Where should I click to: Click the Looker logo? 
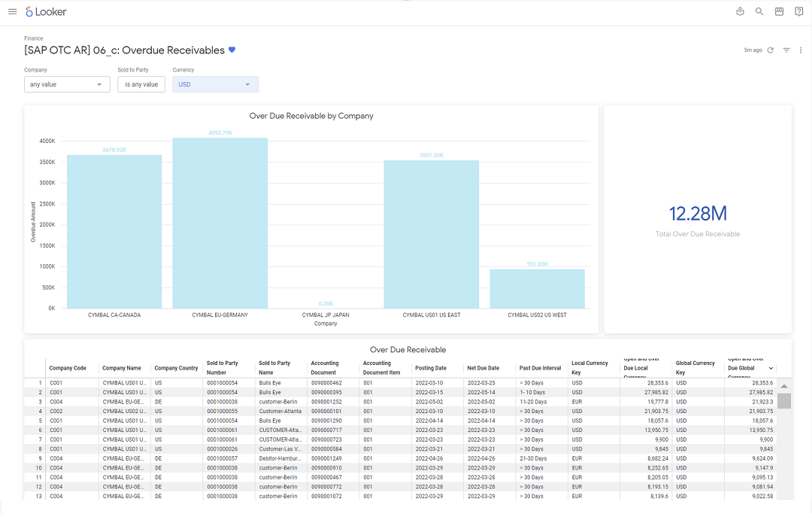46,11
